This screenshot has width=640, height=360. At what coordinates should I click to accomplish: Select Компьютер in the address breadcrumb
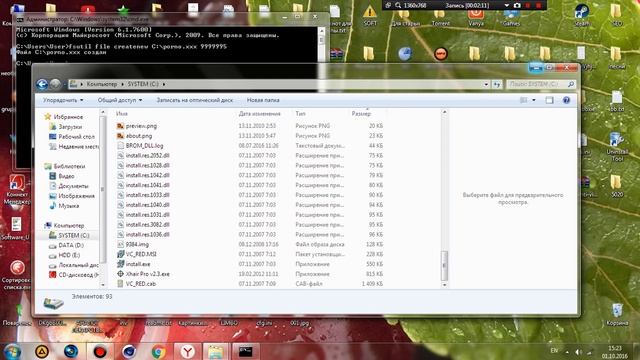[x=102, y=84]
